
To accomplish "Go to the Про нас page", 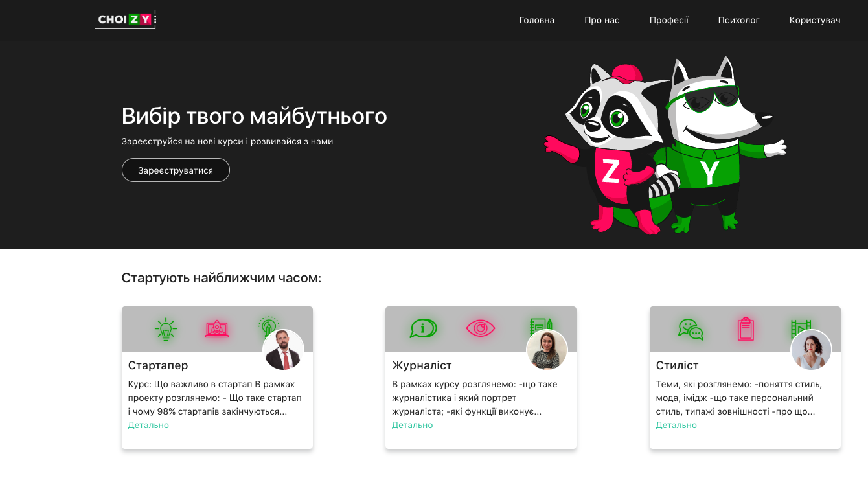I will coord(602,20).
